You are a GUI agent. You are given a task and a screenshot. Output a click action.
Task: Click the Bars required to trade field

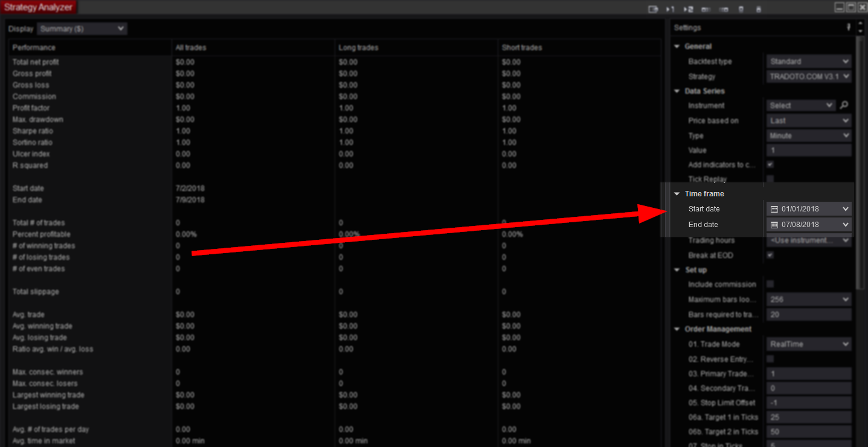809,315
